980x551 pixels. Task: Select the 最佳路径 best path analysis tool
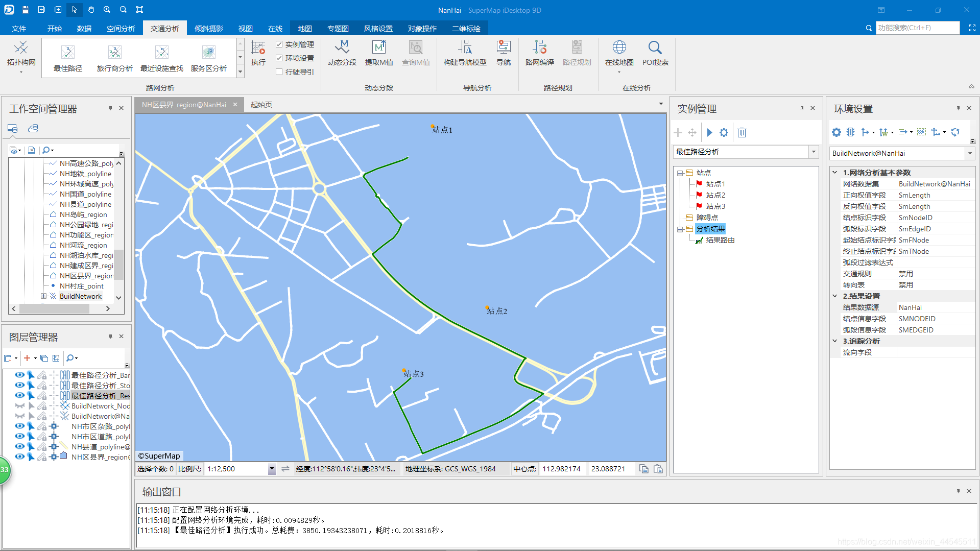click(68, 58)
